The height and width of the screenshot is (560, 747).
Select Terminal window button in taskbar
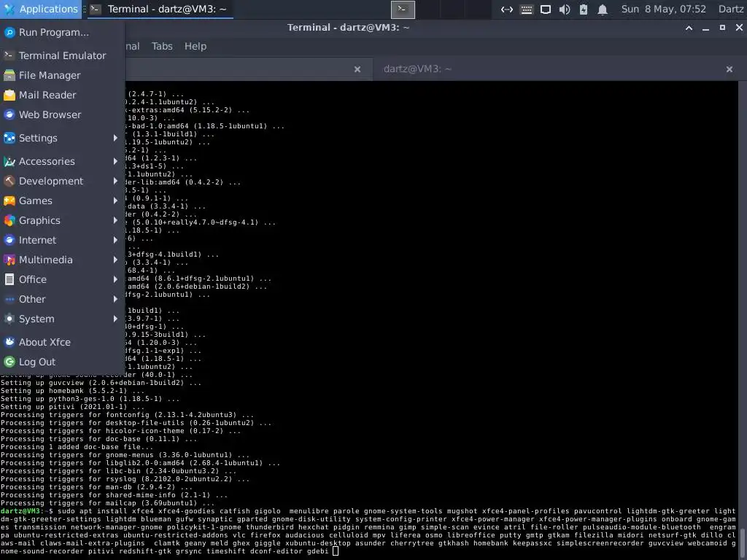point(160,9)
